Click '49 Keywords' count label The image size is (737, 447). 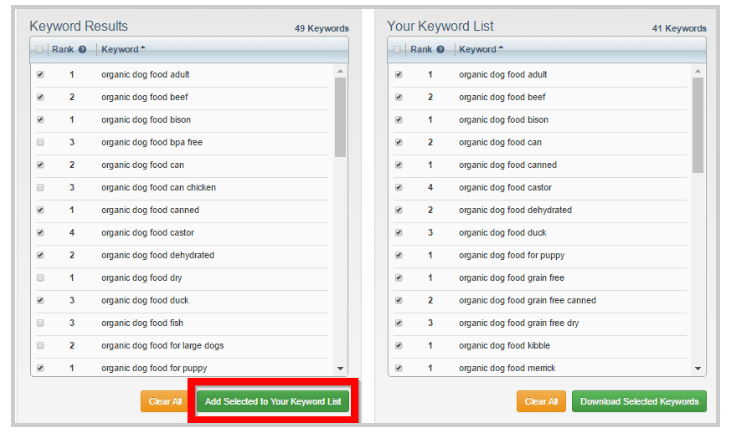(321, 28)
